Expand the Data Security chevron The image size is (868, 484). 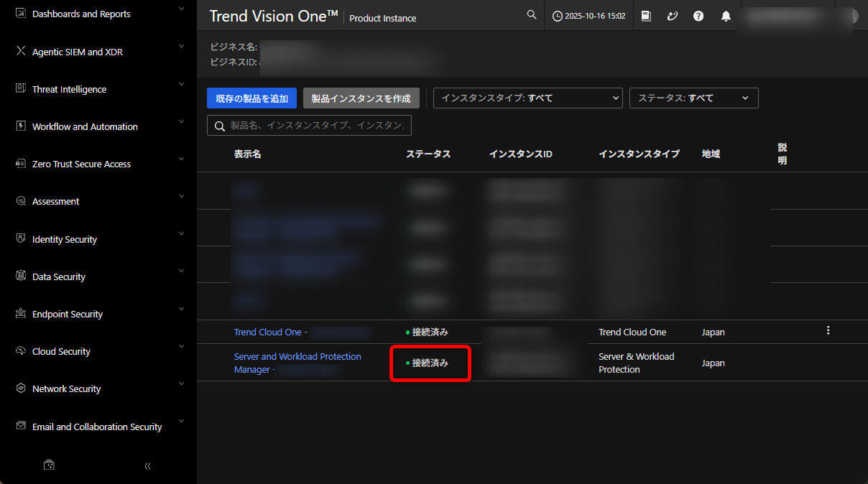point(181,271)
